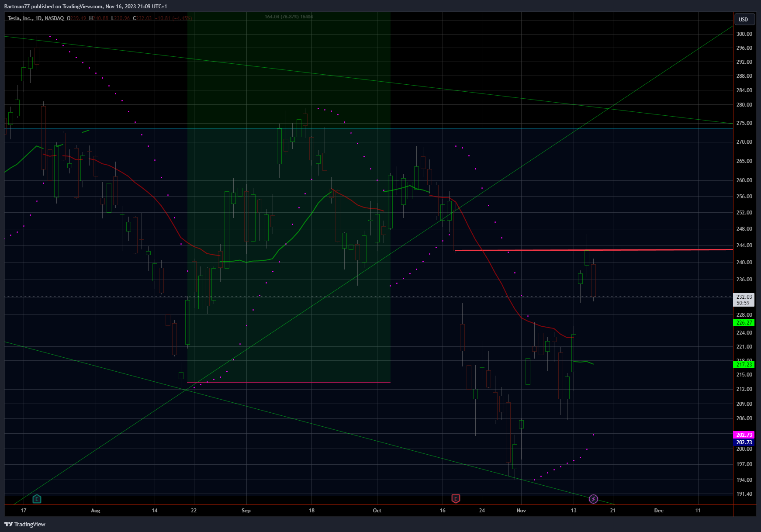Click the TradingView logo at bottom left
The width and height of the screenshot is (761, 532).
[x=25, y=524]
